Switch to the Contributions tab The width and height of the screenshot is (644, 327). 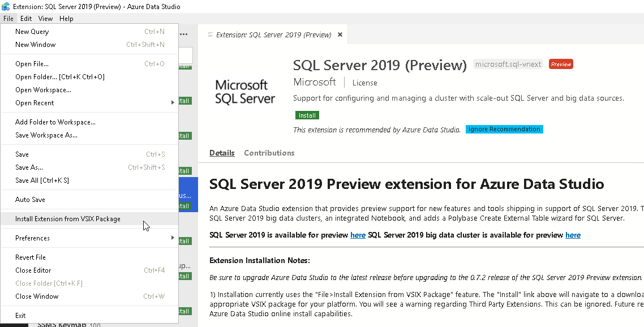[x=269, y=153]
